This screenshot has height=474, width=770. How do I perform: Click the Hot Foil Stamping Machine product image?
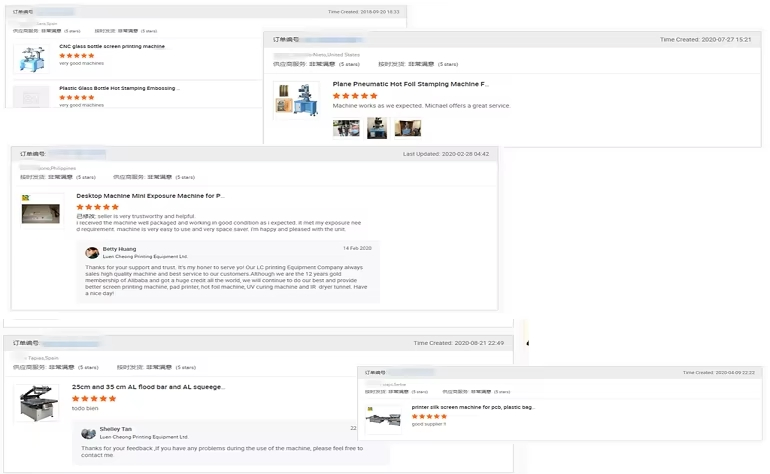tap(296, 100)
